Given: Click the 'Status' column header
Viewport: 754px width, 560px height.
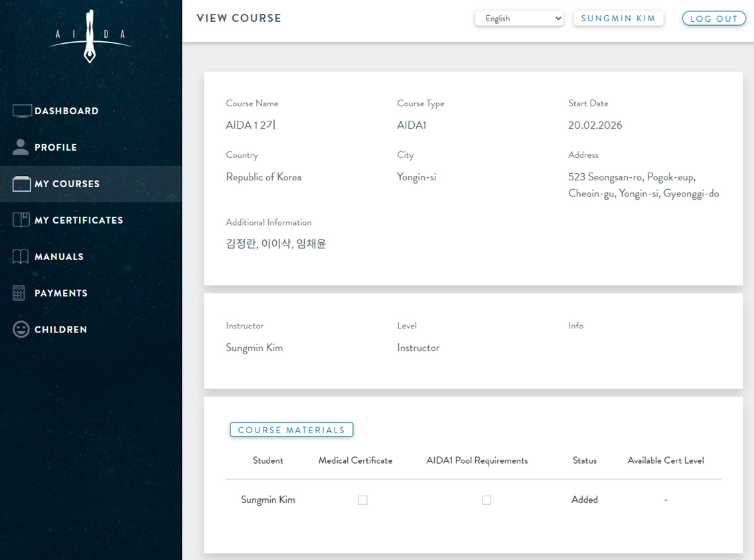Looking at the screenshot, I should pyautogui.click(x=585, y=460).
